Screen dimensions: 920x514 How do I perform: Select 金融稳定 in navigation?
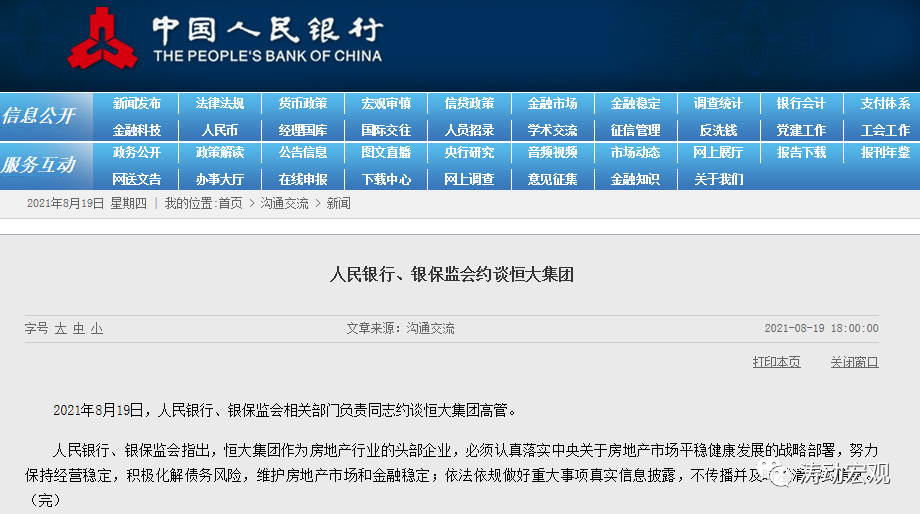635,104
